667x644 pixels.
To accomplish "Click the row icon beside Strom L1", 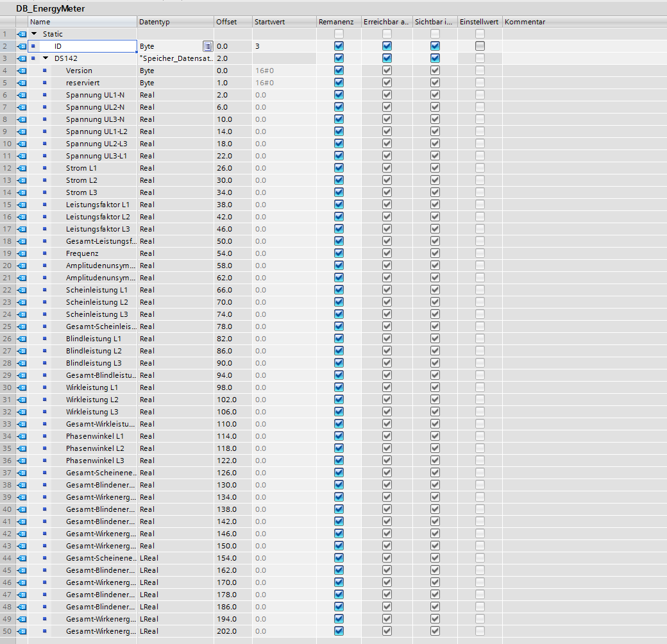I will (22, 168).
